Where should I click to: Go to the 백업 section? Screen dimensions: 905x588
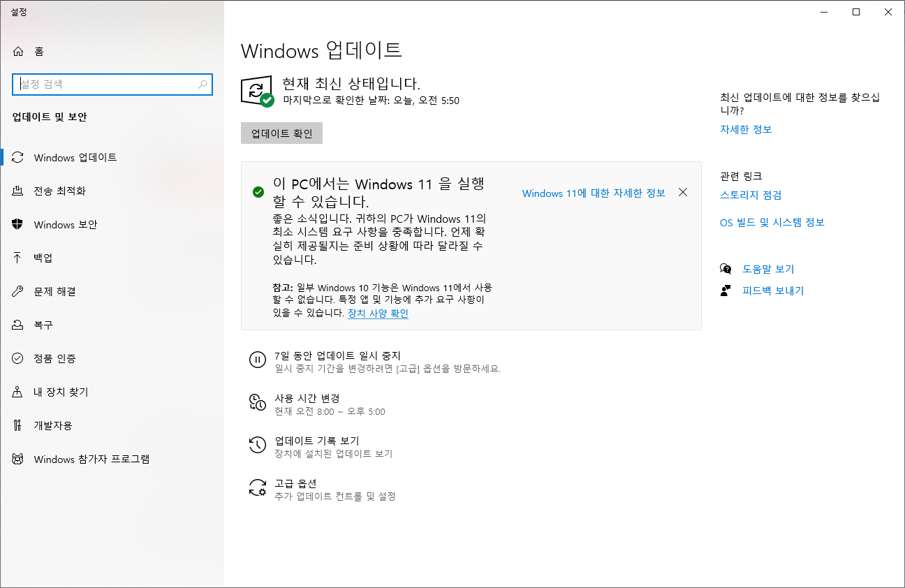point(112,258)
